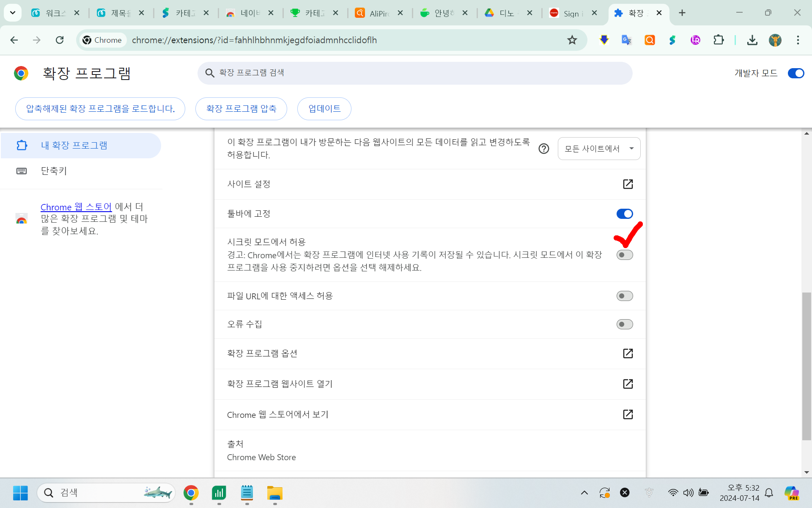Open the 모든 사이트에서 dropdown
812x508 pixels.
pos(598,149)
